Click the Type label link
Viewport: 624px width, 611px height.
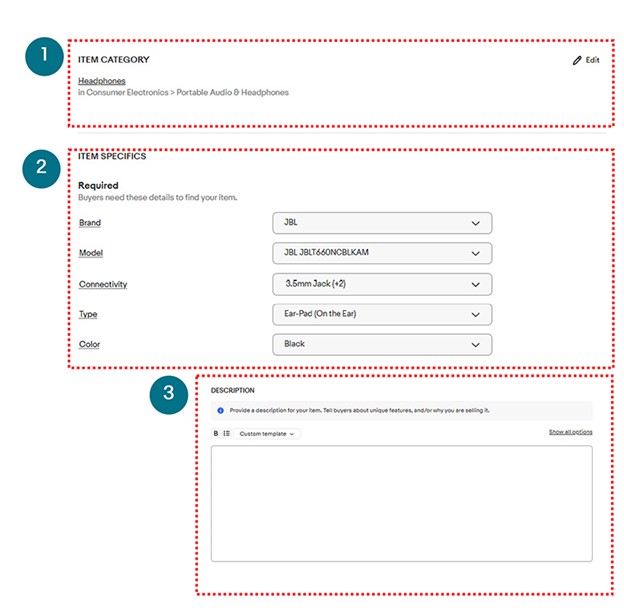[x=88, y=314]
